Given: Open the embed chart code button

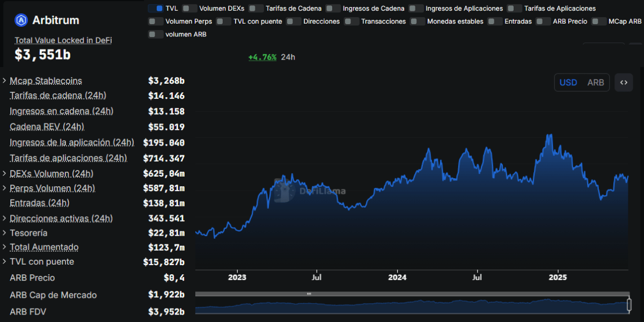Looking at the screenshot, I should [624, 83].
